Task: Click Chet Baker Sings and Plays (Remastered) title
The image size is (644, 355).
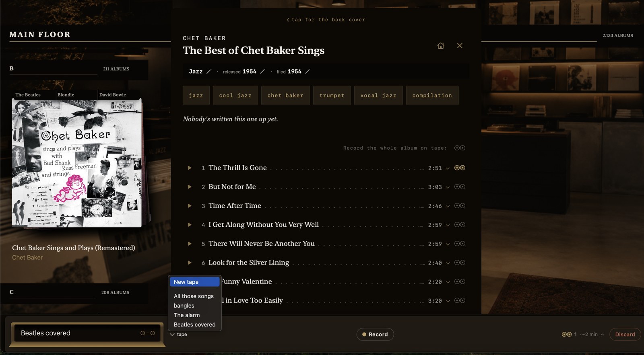Action: point(74,248)
